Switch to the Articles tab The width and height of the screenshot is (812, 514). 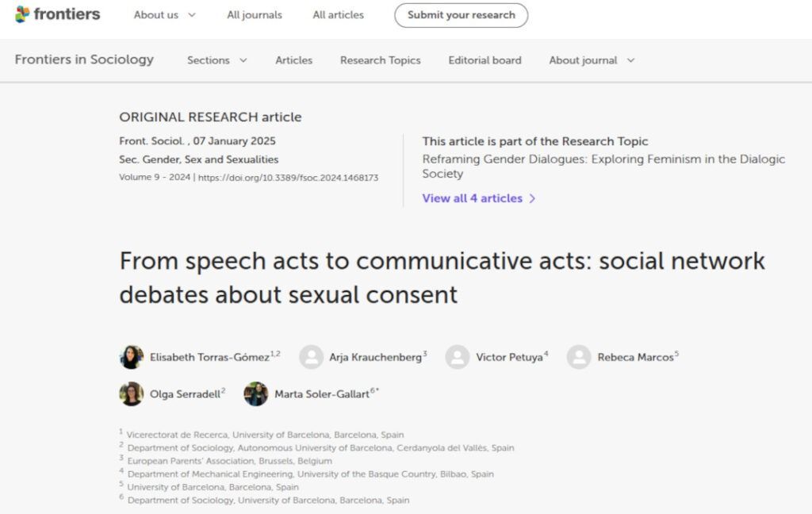(293, 59)
